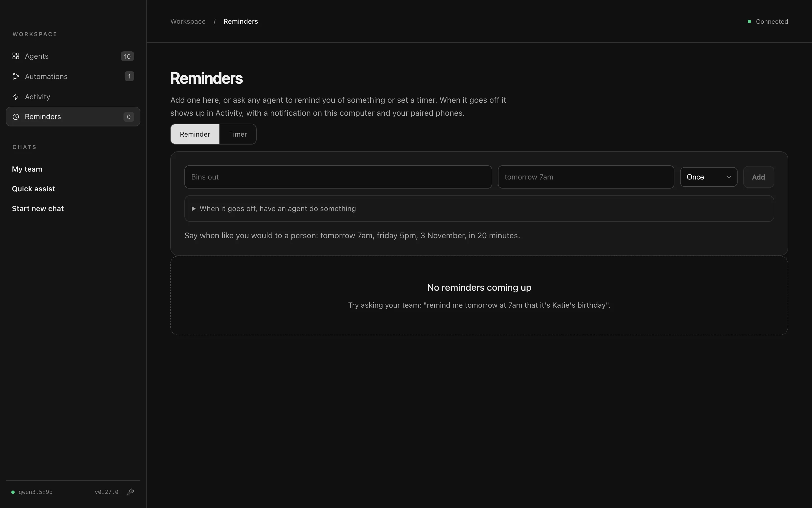Click the large Reminders page heading
812x508 pixels.
[206, 78]
